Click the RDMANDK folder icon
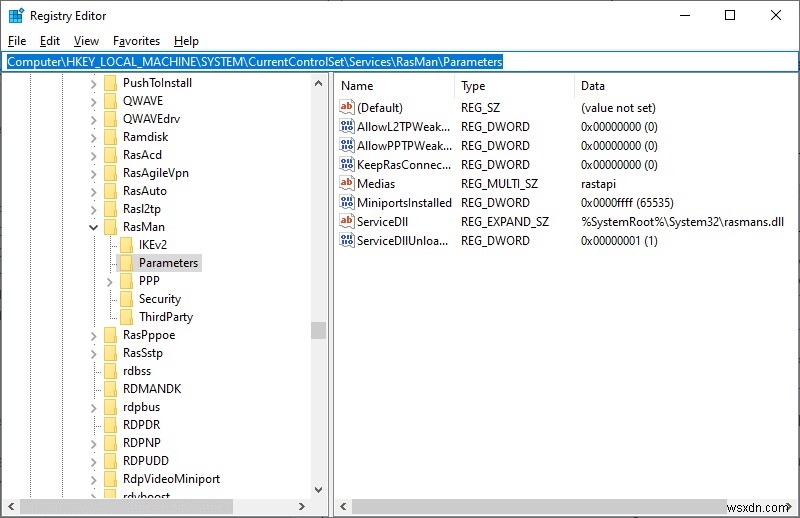The width and height of the screenshot is (800, 518). tap(110, 389)
